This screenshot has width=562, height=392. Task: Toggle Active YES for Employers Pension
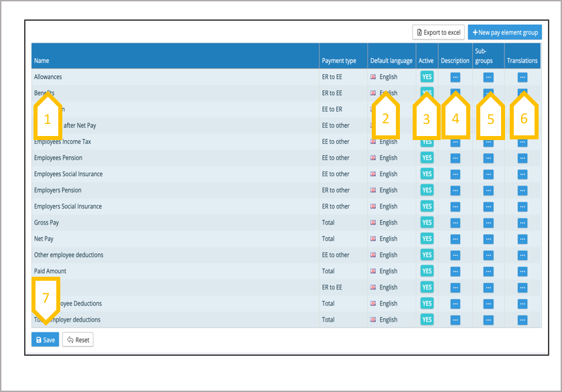(427, 190)
